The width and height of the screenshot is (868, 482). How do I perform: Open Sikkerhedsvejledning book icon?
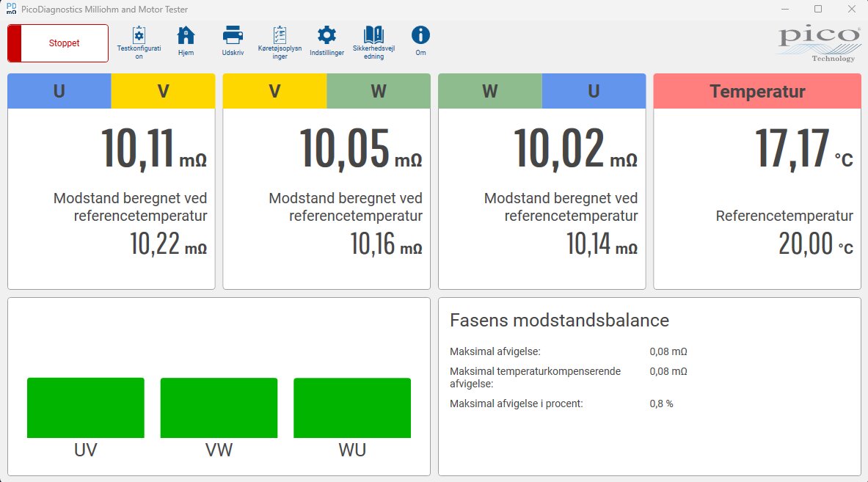point(373,34)
